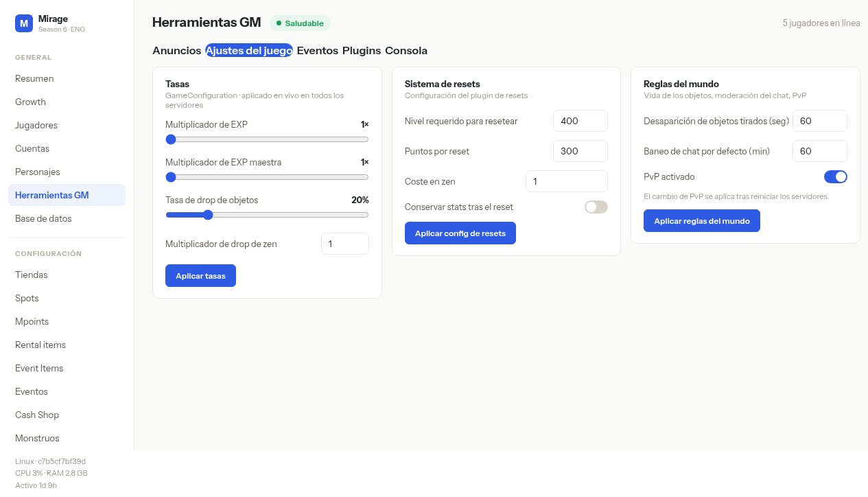Open Spots in the sidebar
The image size is (868, 497).
67,298
